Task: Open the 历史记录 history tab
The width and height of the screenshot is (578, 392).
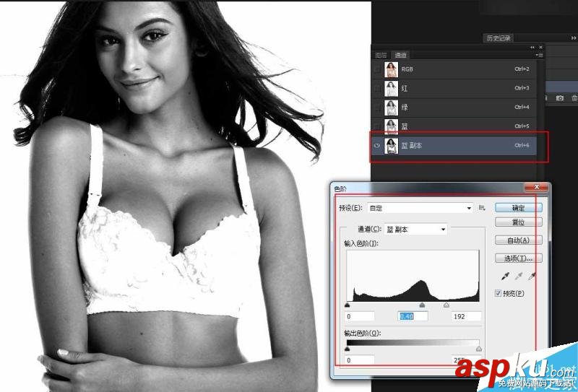Action: click(x=499, y=38)
